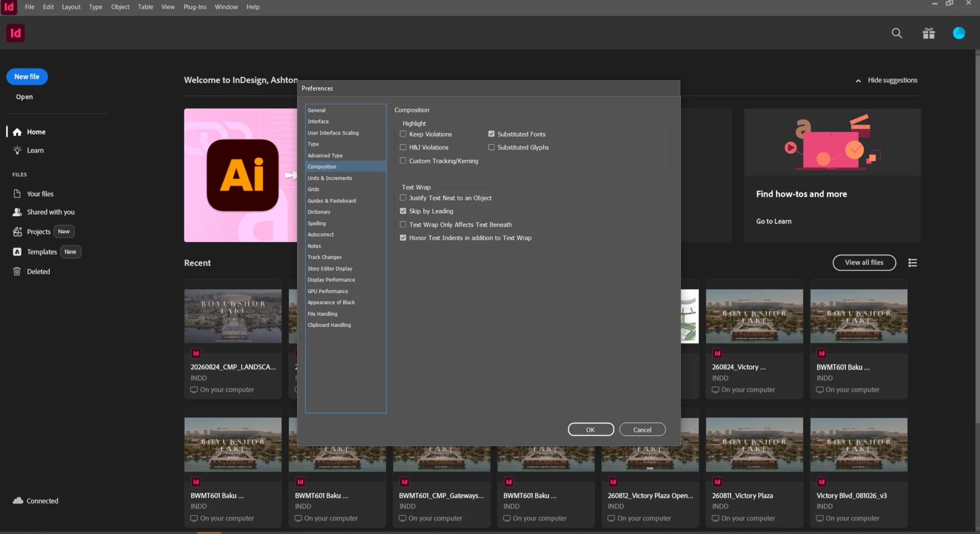Image resolution: width=980 pixels, height=534 pixels.
Task: Confirm preferences with OK button
Action: point(590,430)
